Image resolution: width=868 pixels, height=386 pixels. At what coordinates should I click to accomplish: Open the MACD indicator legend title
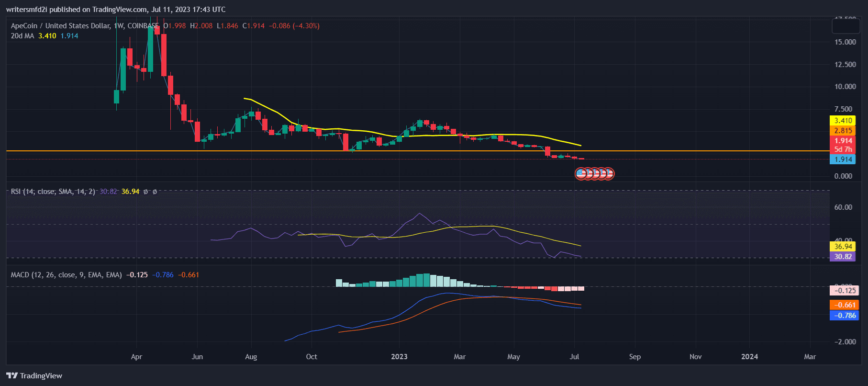click(x=66, y=275)
